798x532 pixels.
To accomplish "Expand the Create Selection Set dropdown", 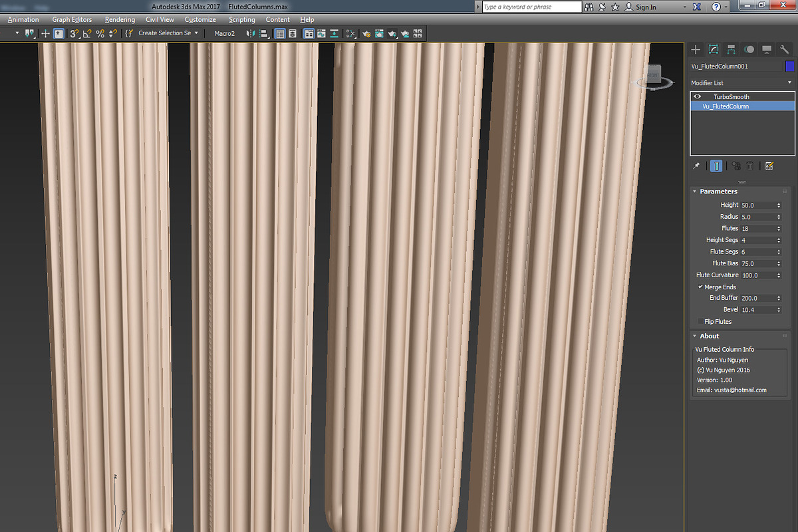I will pyautogui.click(x=196, y=33).
